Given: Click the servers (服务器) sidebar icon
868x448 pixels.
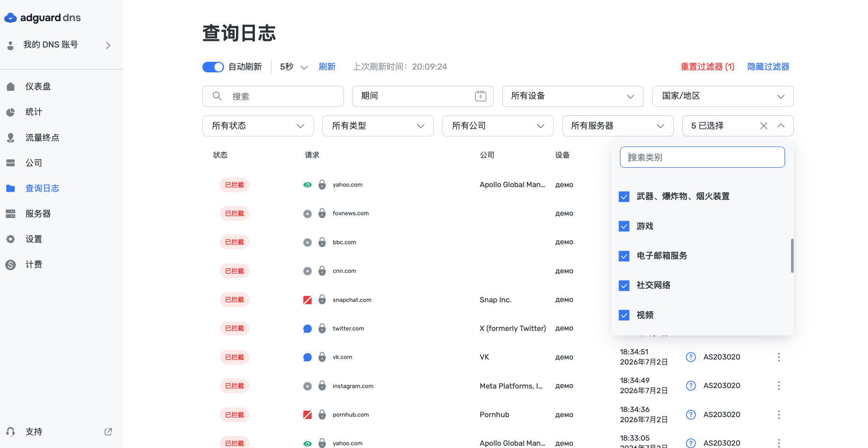Looking at the screenshot, I should 11,214.
